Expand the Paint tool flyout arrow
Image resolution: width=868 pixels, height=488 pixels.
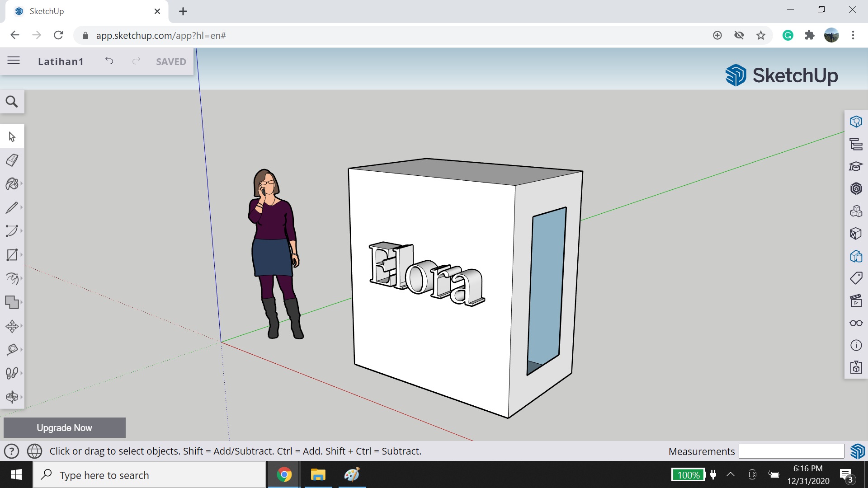21,184
